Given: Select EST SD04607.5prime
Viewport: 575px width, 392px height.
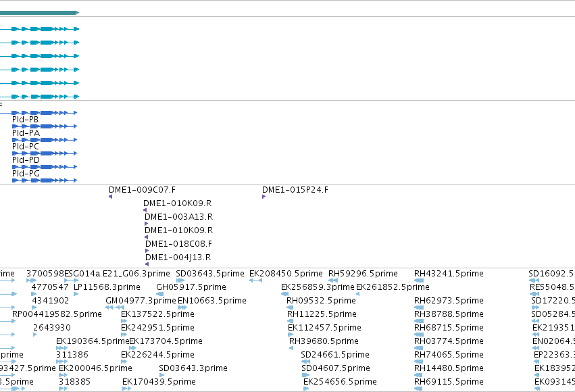Looking at the screenshot, I should pyautogui.click(x=336, y=368).
